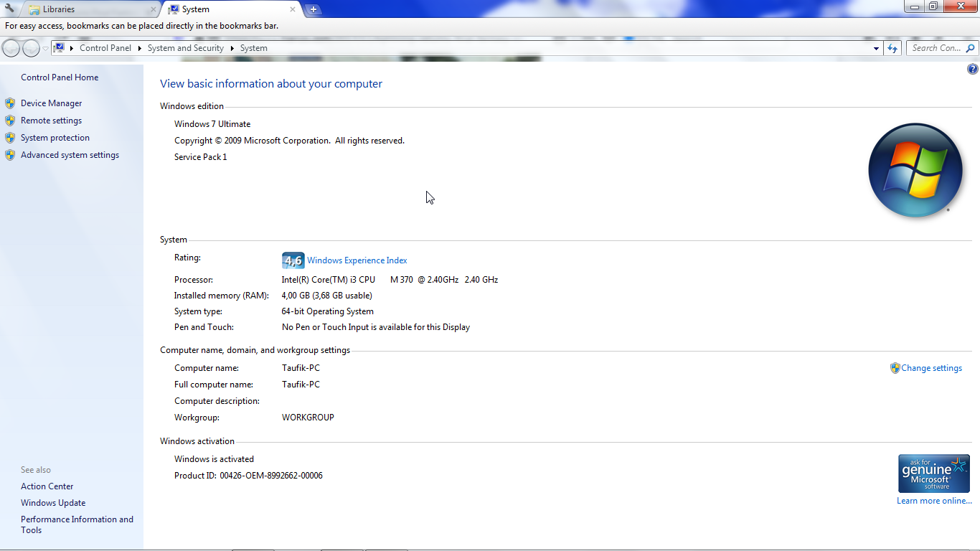Viewport: 980px width, 551px height.
Task: Open Advanced system settings
Action: coord(70,155)
